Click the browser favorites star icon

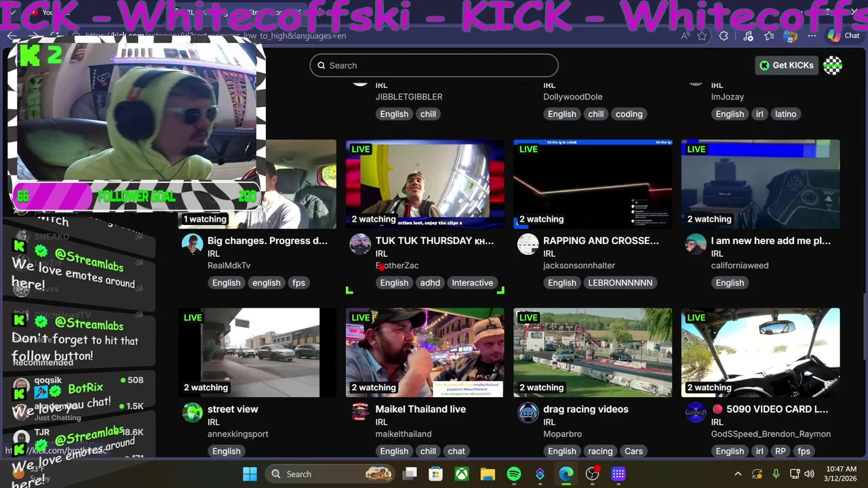[702, 36]
